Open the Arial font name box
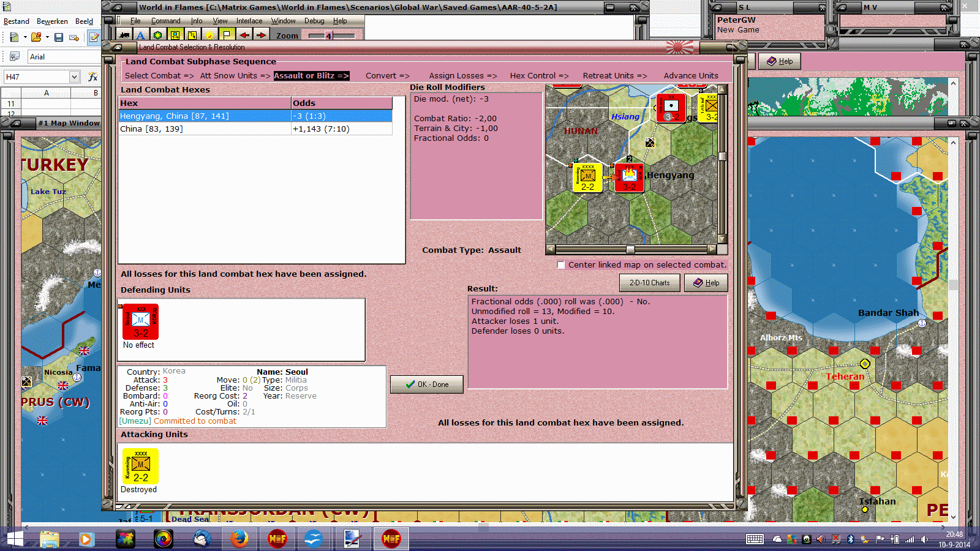 click(x=63, y=57)
